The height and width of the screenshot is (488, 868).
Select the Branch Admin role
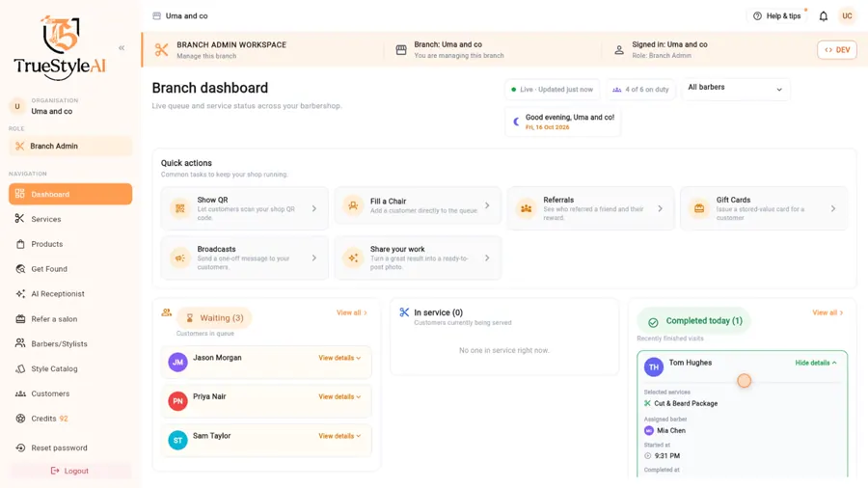click(x=70, y=146)
